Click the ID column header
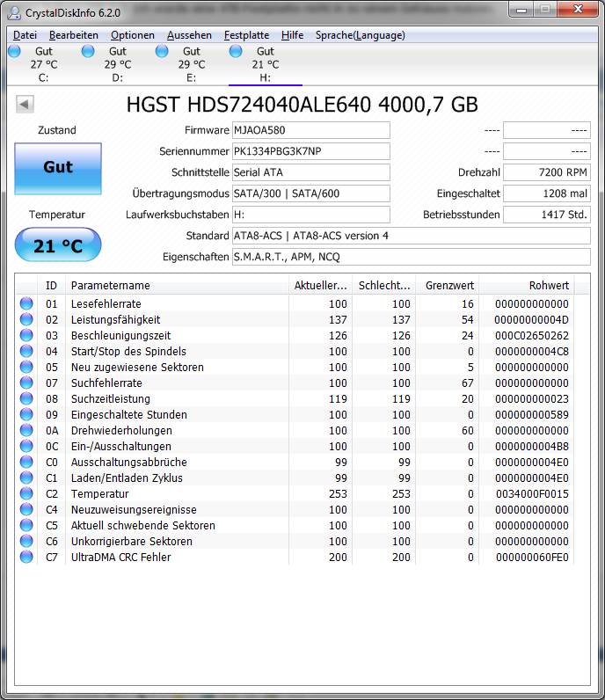Screen dimensions: 605x700 coord(51,285)
